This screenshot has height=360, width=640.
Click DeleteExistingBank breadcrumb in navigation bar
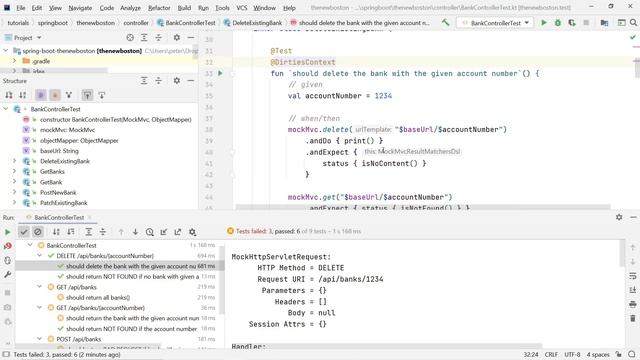(253, 23)
